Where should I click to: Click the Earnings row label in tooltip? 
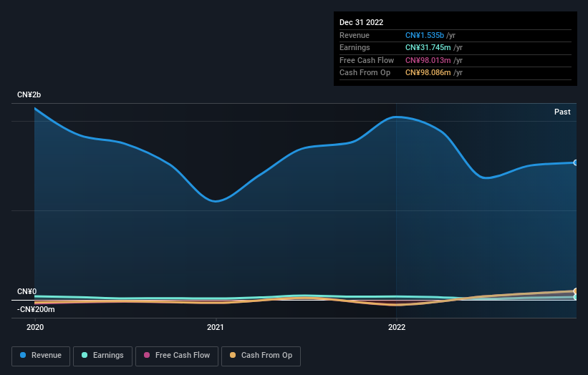tap(355, 47)
